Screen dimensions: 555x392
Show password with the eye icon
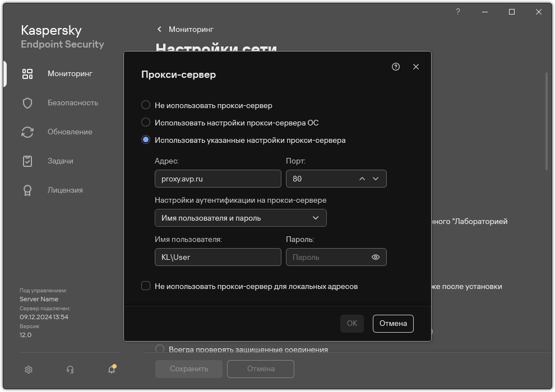pyautogui.click(x=376, y=257)
